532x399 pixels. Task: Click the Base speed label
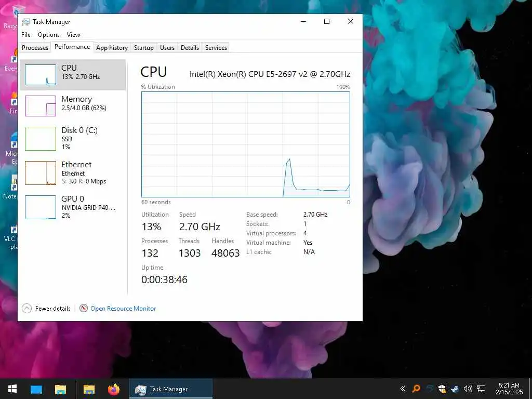tap(262, 215)
